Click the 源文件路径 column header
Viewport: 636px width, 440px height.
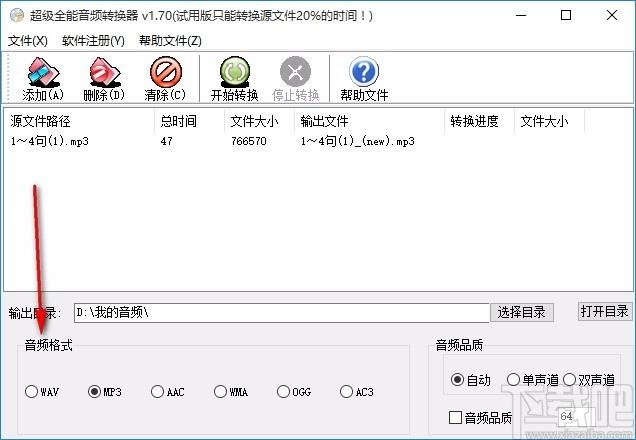[79, 121]
